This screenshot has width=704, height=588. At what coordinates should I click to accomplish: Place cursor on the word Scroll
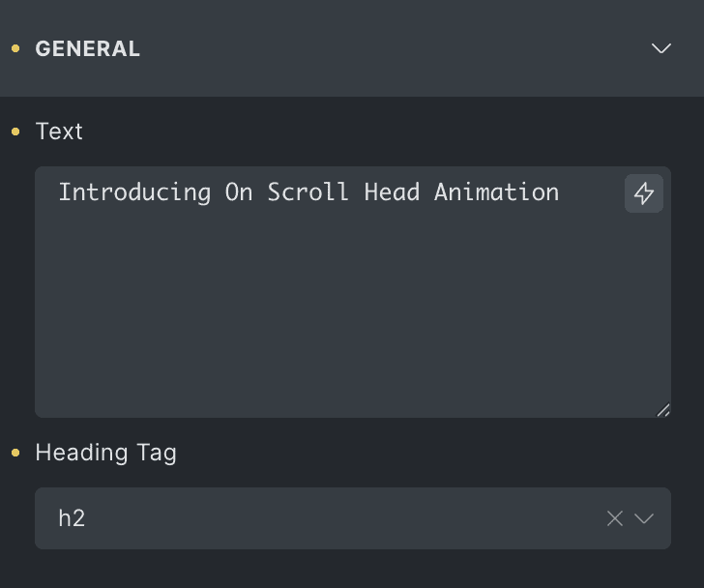pos(308,192)
